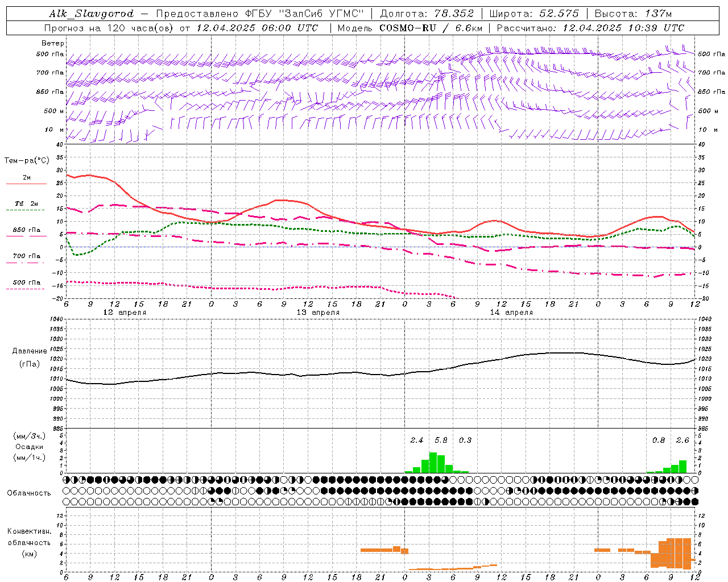Click the (км) unit under convective cloudiness
This screenshot has width=728, height=582.
[30, 554]
